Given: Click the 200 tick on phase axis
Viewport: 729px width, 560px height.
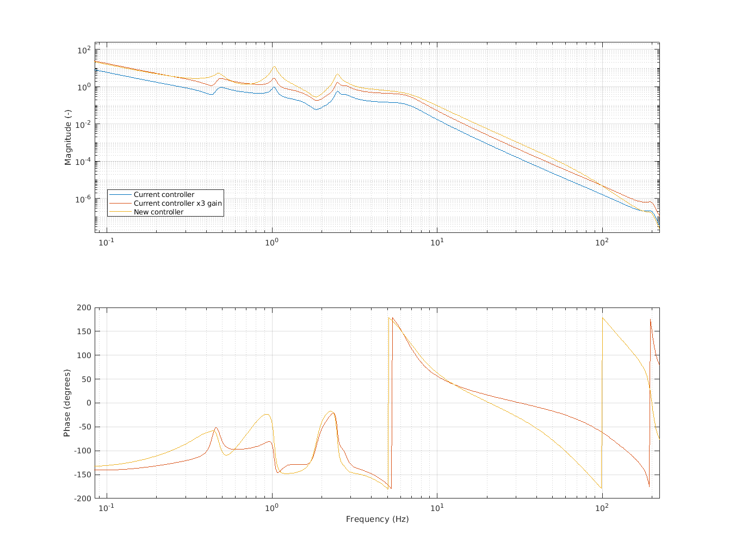Looking at the screenshot, I should pos(84,307).
